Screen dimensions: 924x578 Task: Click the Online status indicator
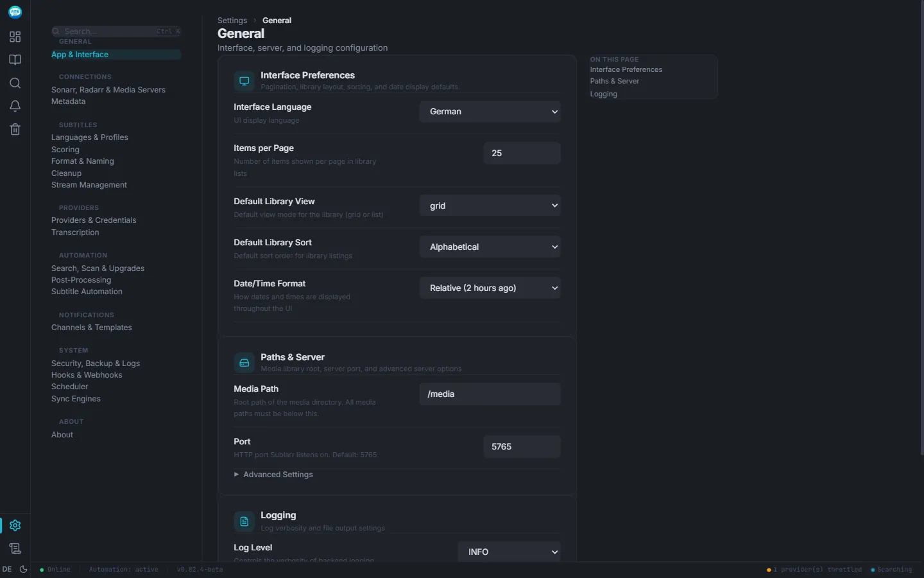coord(55,570)
